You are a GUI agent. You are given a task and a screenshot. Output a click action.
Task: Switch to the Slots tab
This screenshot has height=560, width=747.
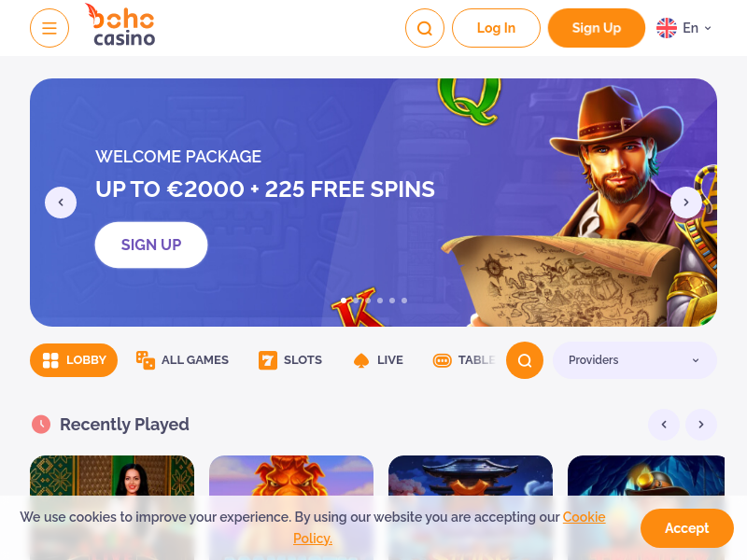point(290,360)
